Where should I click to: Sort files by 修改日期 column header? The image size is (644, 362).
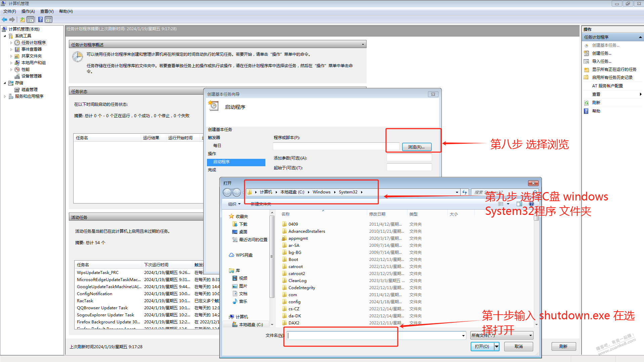click(386, 214)
